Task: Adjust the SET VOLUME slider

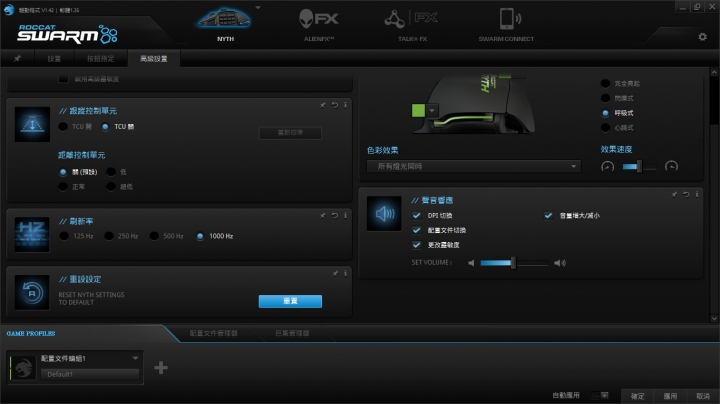Action: (x=514, y=263)
